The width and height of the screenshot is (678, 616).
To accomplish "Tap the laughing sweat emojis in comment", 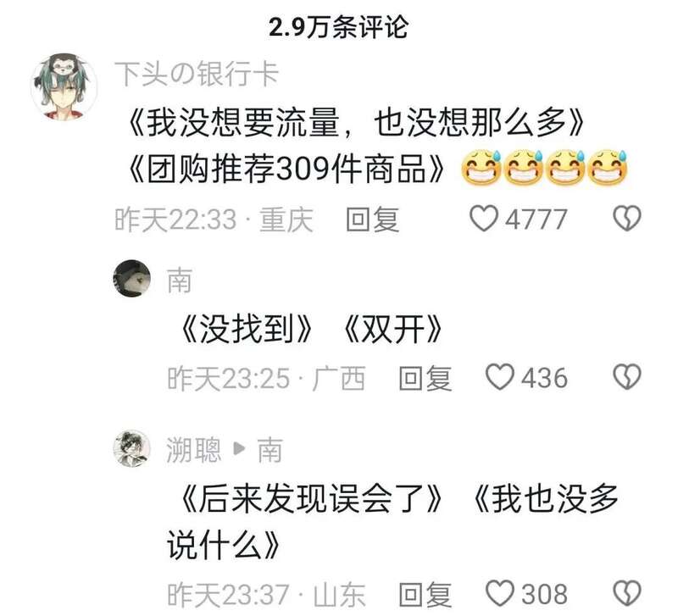I will tap(544, 167).
